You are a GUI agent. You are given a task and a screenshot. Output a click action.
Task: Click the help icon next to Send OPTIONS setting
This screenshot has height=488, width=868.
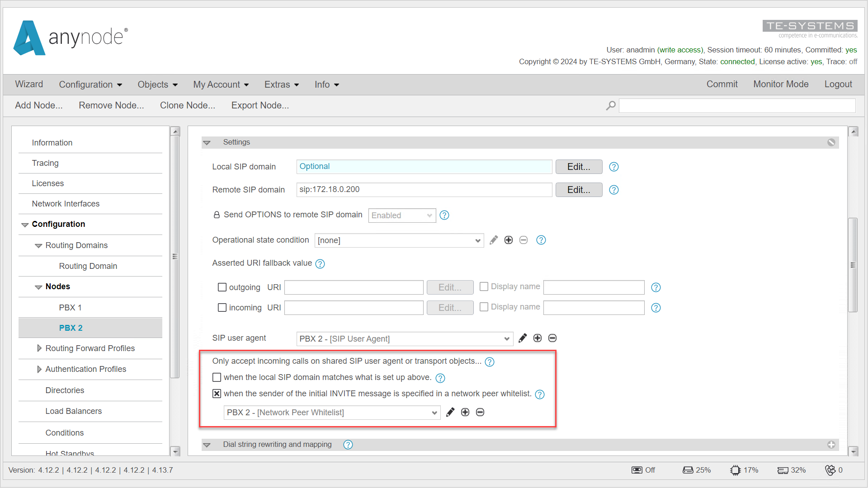coord(445,215)
